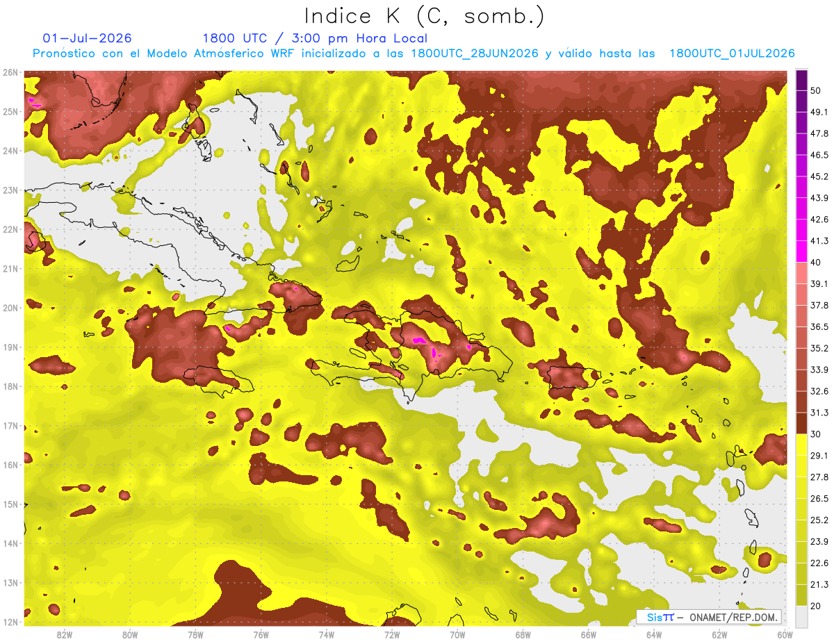Click the "60W" longitude label

[785, 635]
